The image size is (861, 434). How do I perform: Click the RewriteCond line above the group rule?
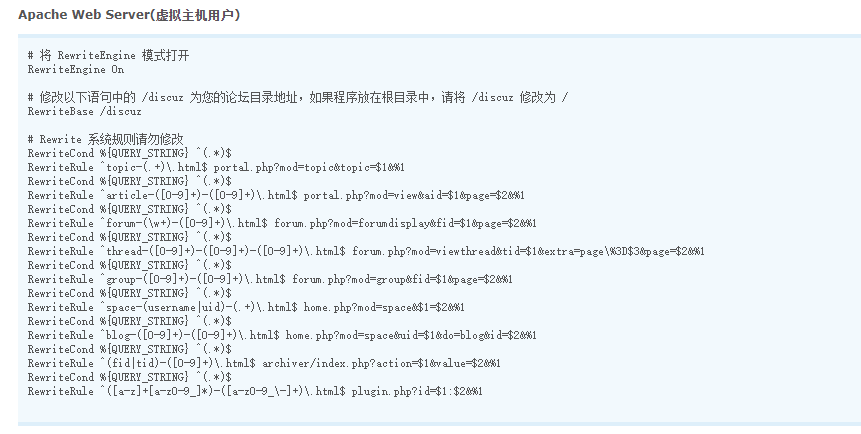130,265
